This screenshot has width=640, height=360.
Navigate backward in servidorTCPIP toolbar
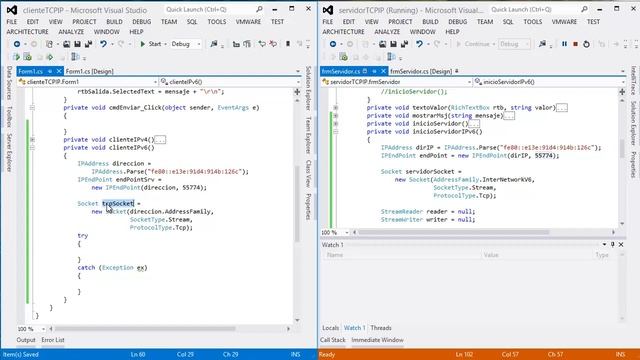333,44
